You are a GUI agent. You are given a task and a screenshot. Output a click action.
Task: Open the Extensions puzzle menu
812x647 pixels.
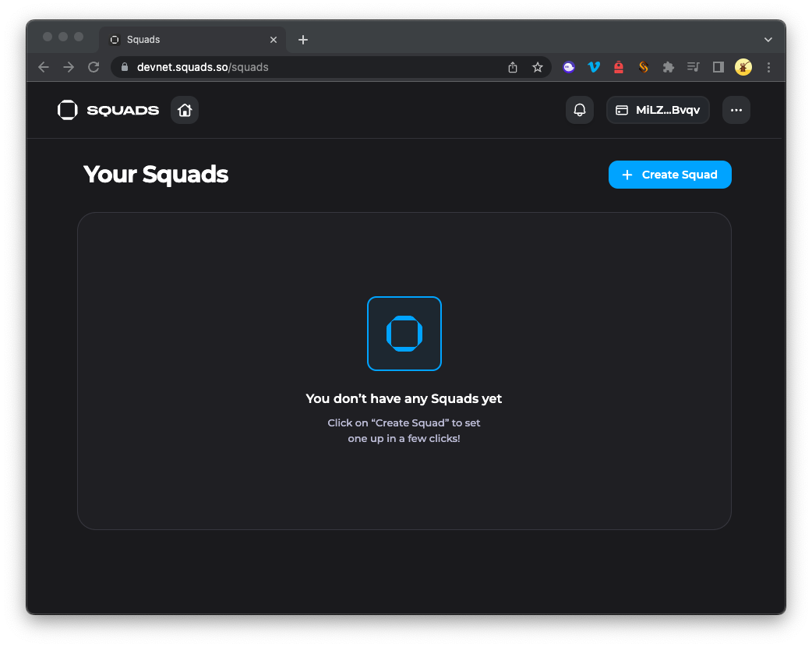click(x=669, y=67)
